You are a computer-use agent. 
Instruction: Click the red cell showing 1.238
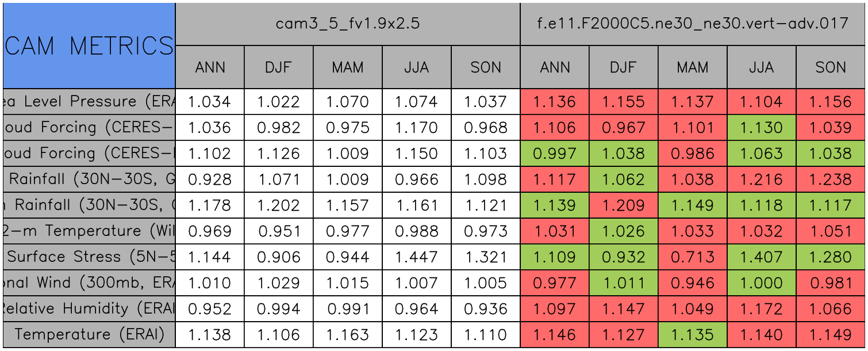(831, 179)
